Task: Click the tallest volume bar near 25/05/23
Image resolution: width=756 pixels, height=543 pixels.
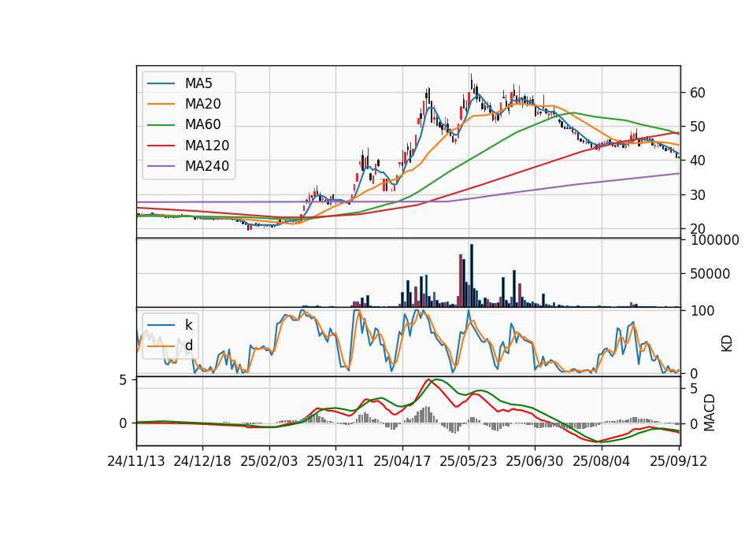Action: tap(472, 275)
